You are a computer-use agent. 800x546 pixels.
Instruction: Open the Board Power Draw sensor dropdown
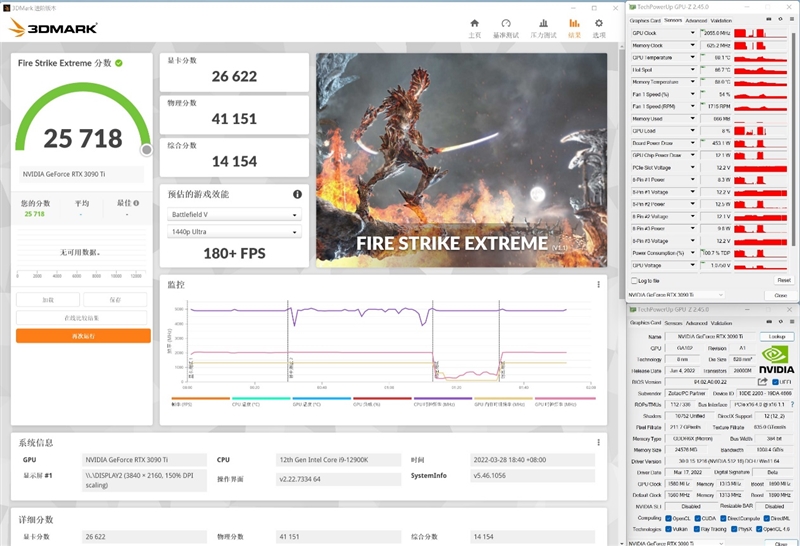[692, 143]
